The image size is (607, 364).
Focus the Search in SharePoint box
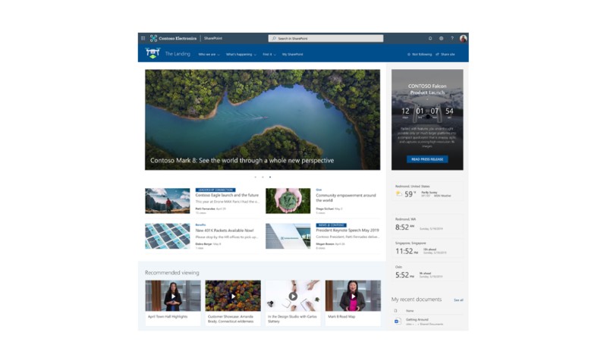click(x=326, y=38)
